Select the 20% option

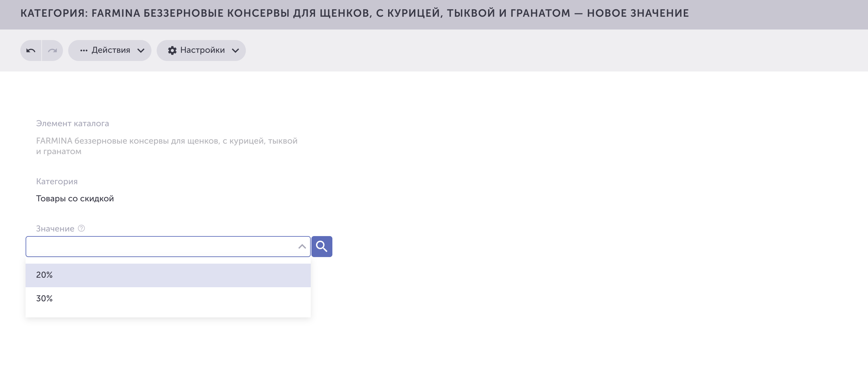[x=168, y=275]
